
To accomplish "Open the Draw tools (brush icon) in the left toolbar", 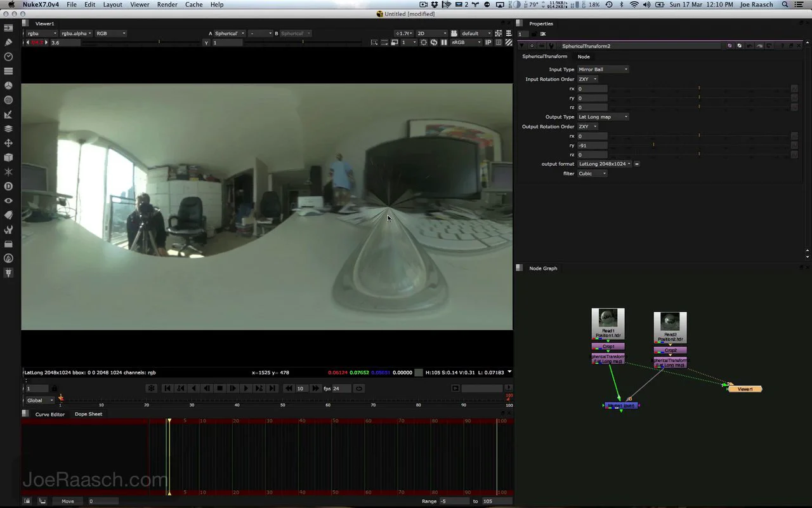I will point(8,43).
